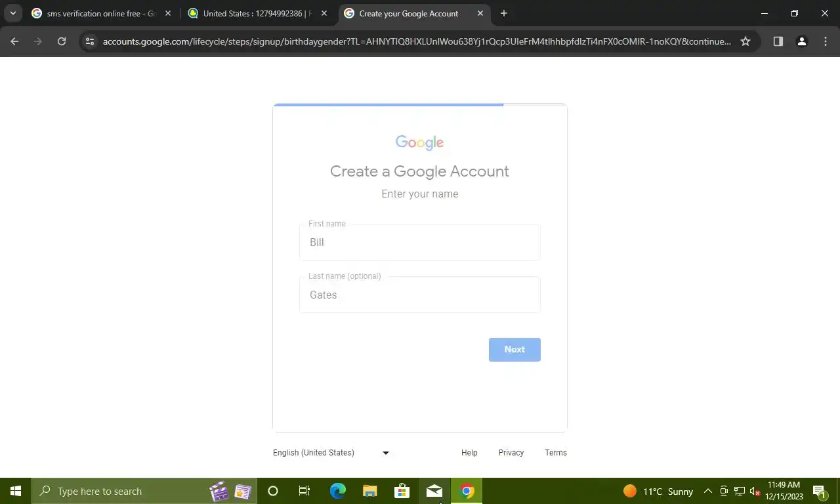
Task: Close the Create your Google Account tab
Action: click(480, 13)
